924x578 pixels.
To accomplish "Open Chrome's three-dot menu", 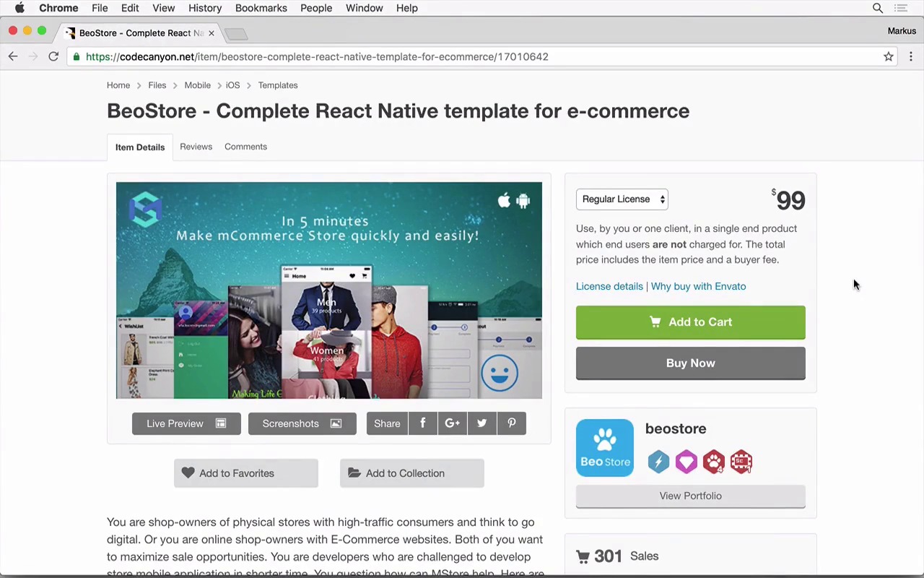I will coord(911,56).
